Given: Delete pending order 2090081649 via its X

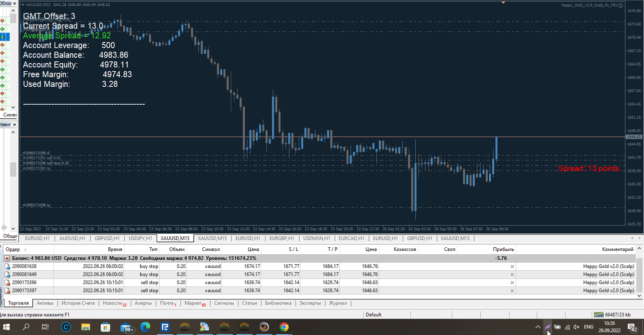Looking at the screenshot, I should click(x=512, y=275).
